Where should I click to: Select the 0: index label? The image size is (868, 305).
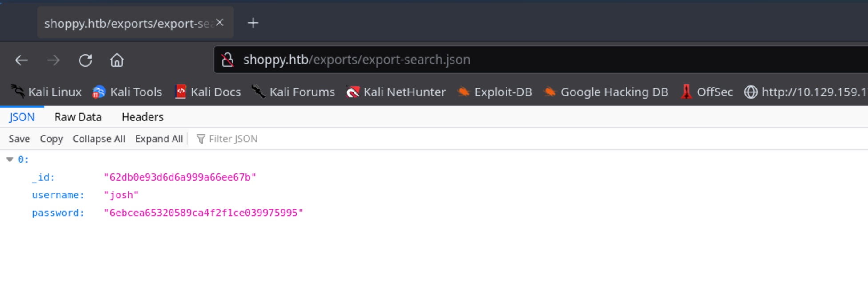click(23, 159)
